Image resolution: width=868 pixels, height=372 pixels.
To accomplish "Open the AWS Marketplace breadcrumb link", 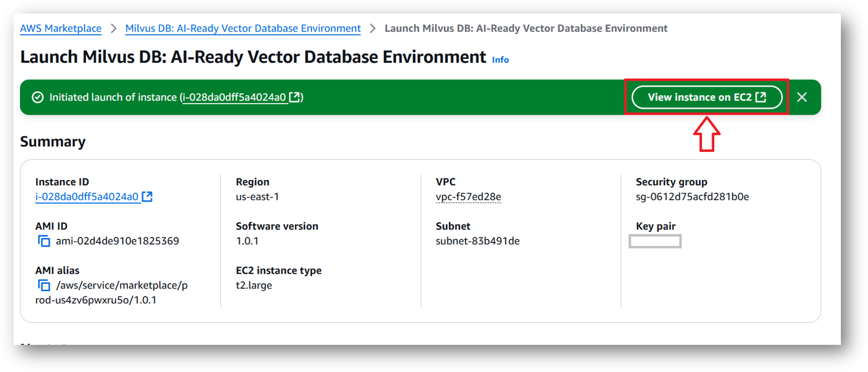I will pos(61,28).
